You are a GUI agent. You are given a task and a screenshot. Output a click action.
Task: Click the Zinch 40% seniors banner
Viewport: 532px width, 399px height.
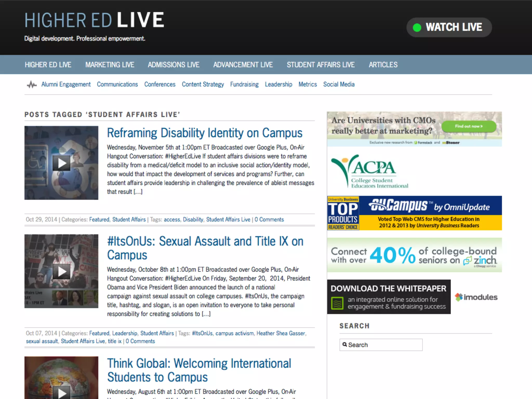point(414,255)
